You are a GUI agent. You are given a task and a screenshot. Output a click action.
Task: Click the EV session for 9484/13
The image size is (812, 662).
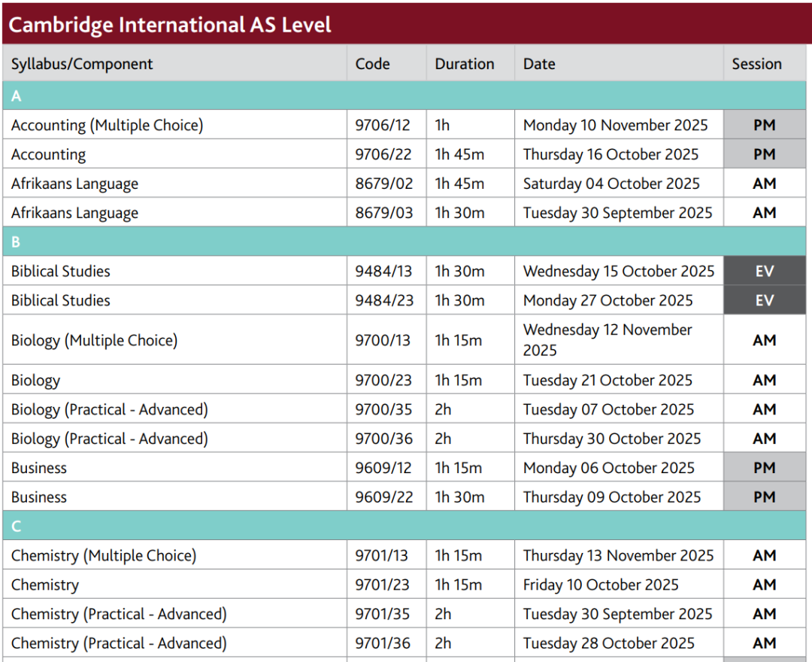pos(765,271)
